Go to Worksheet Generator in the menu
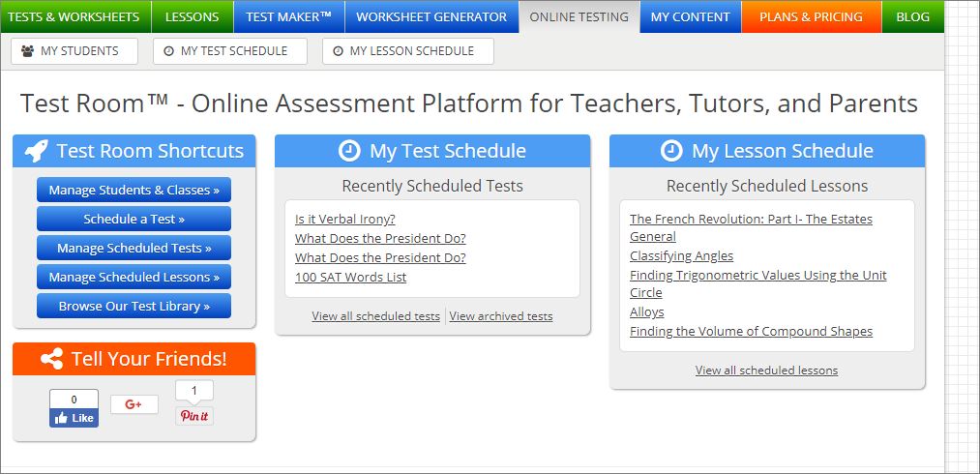Viewport: 980px width, 474px height. [x=431, y=16]
